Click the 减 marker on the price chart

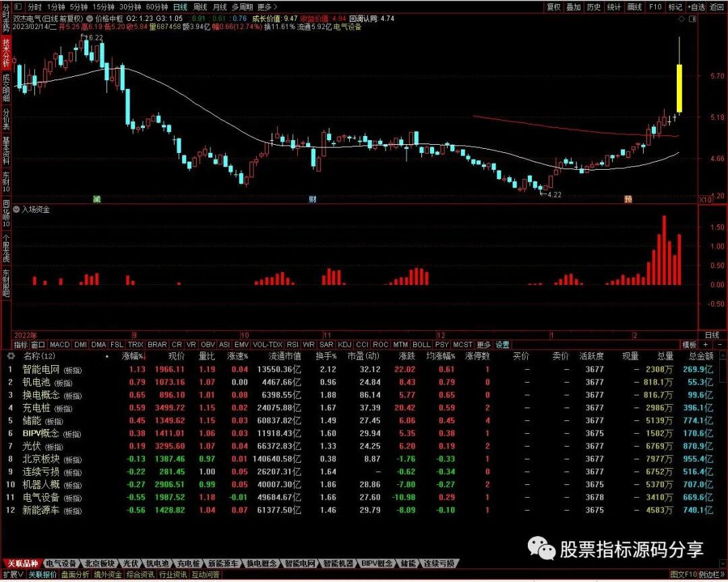(x=96, y=199)
